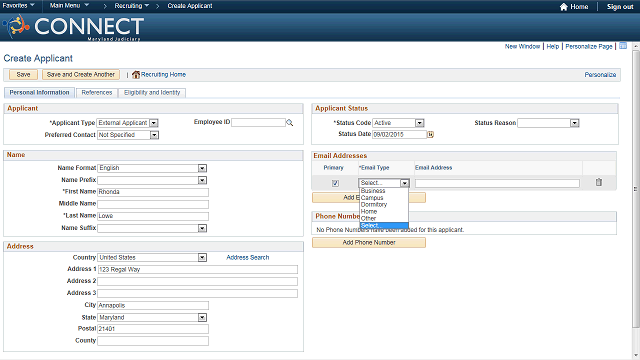This screenshot has width=640, height=360.
Task: Select Business in the Email Type list
Action: coord(373,191)
